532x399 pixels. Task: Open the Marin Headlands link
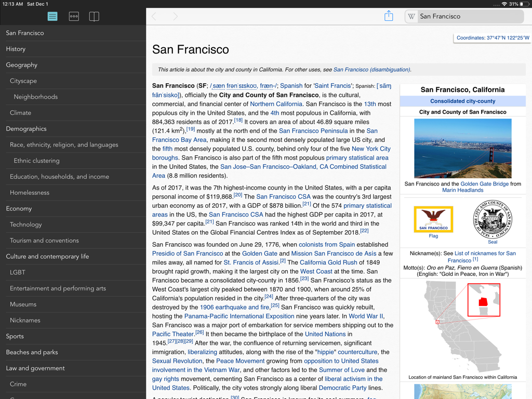(462, 190)
